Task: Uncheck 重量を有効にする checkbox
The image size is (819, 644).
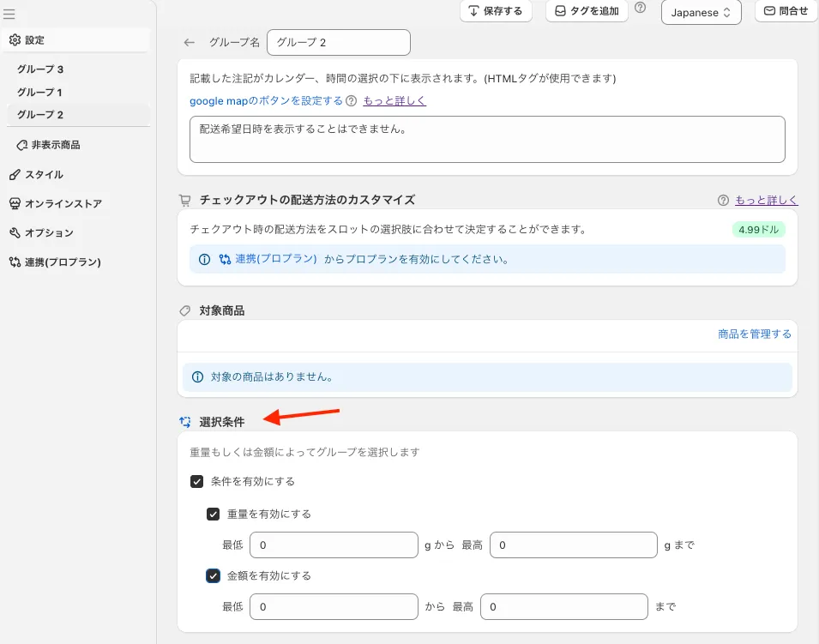Action: click(x=214, y=515)
